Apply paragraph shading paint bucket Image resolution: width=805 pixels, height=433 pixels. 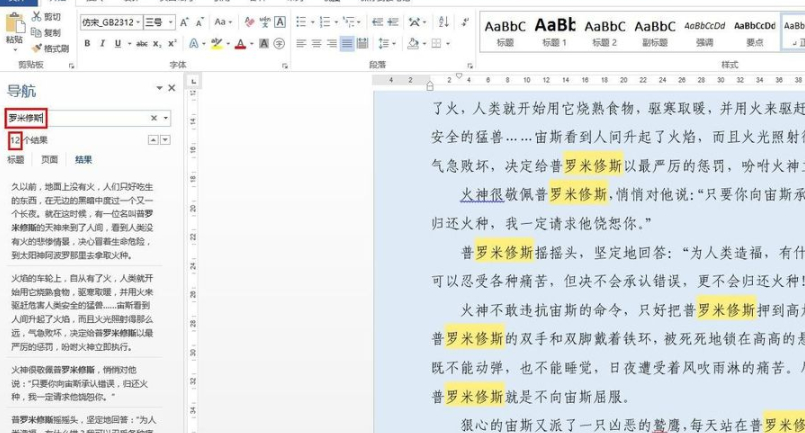tap(413, 44)
